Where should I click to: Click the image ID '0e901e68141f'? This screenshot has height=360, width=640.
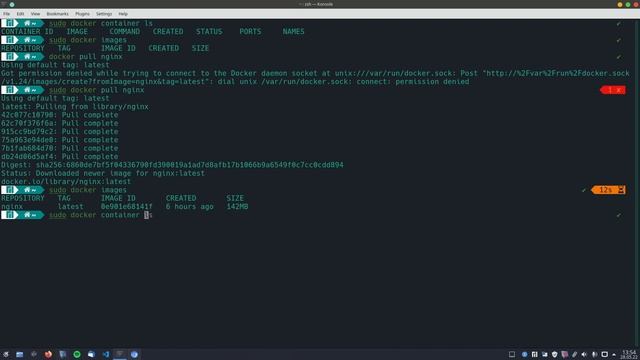coord(127,207)
